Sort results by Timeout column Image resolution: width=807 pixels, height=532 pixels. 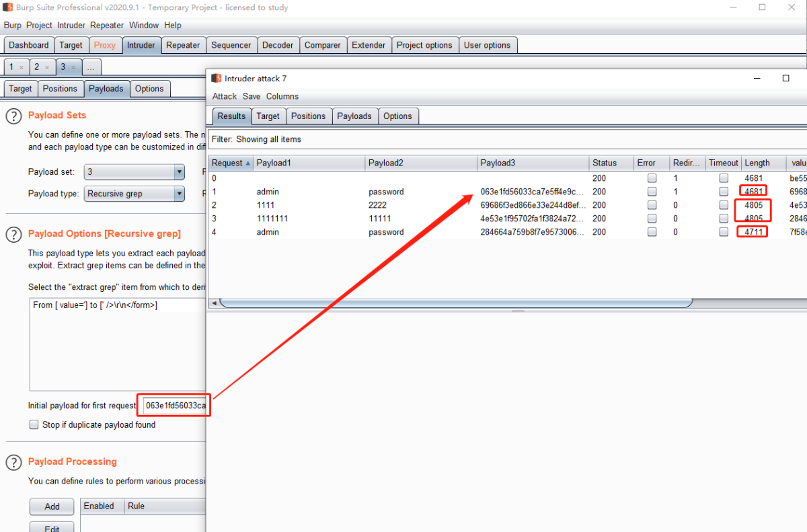pos(723,163)
